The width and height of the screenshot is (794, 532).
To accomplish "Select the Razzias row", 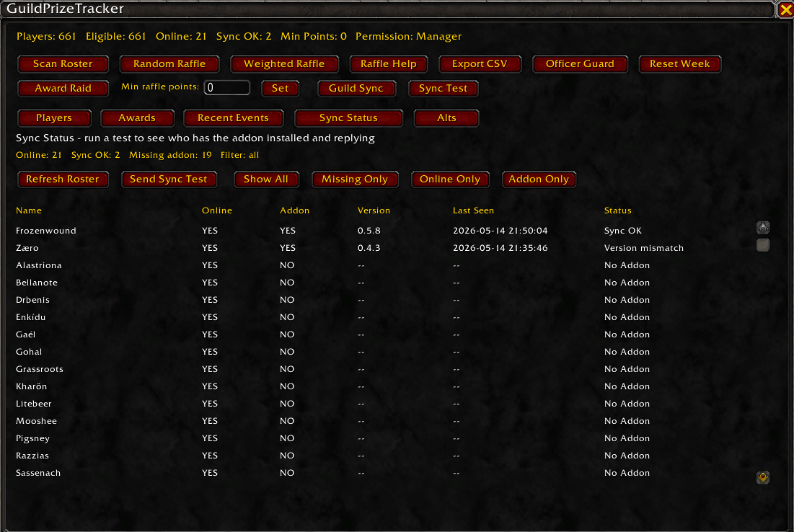I will [382, 455].
